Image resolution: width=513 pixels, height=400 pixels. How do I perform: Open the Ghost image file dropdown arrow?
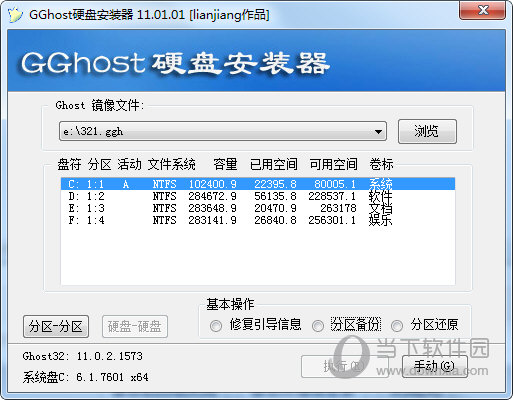tap(378, 132)
